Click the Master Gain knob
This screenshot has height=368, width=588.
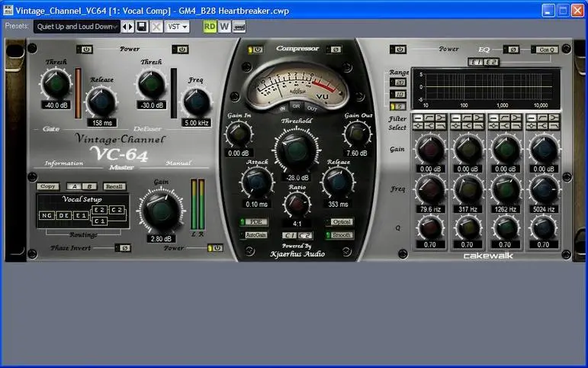[161, 211]
